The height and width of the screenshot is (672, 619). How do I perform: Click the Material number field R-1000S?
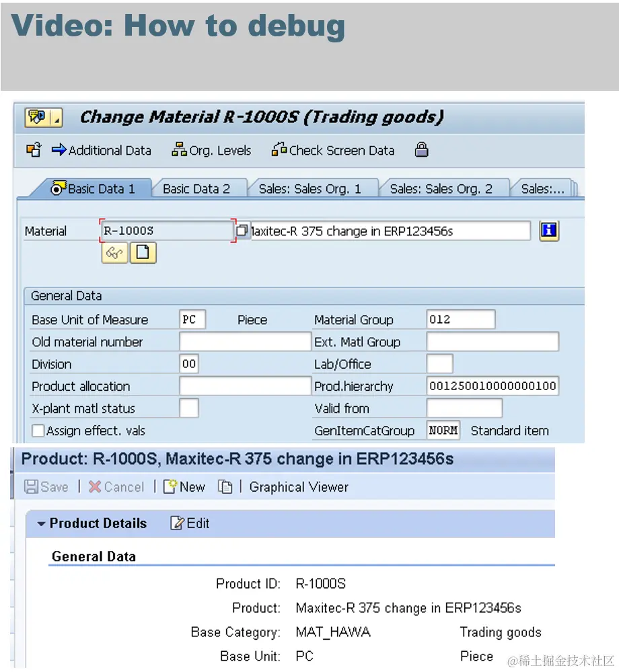166,231
